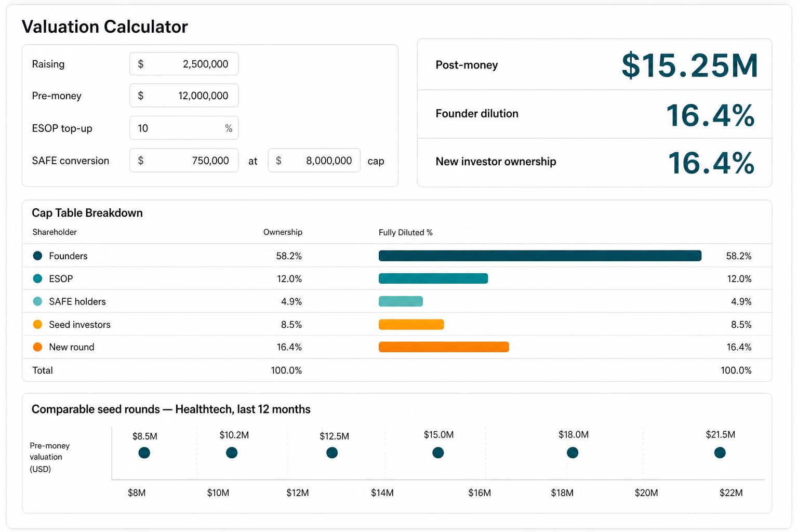Click the New round legend color dot
Viewport: 798px width, 532px height.
37,347
